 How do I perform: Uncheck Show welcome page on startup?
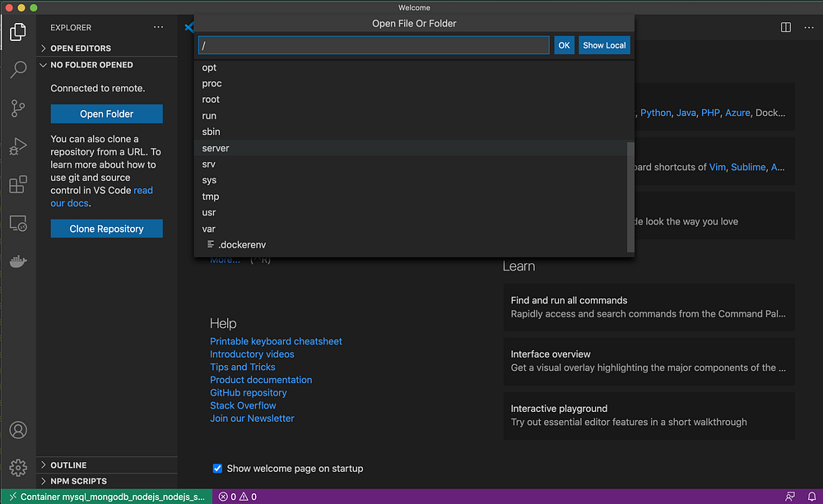(217, 469)
